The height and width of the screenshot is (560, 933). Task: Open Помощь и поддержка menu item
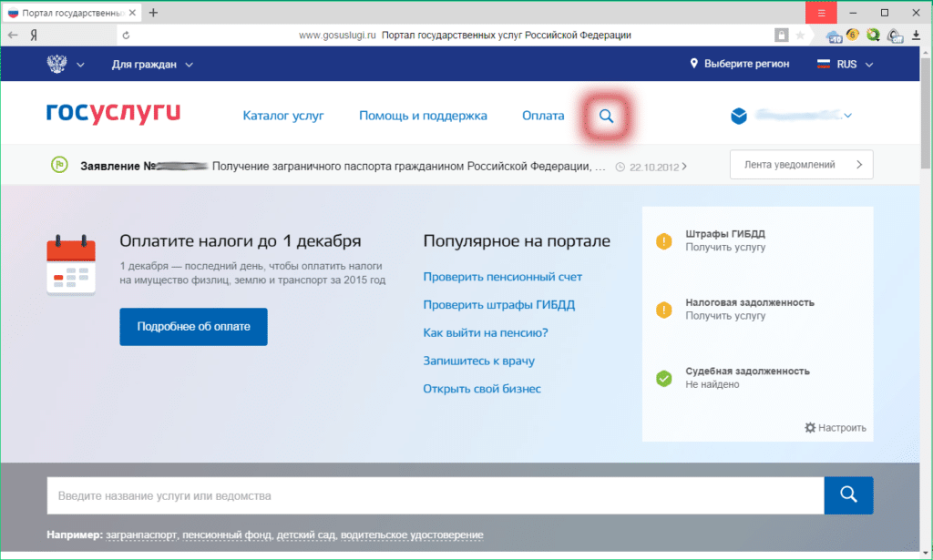[x=423, y=116]
